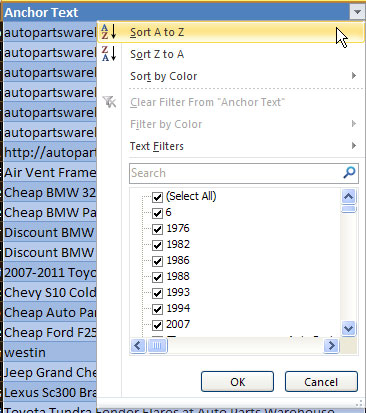Image resolution: width=366 pixels, height=413 pixels.
Task: Select the "Cheap Ford F25" cell
Action: pyautogui.click(x=50, y=333)
